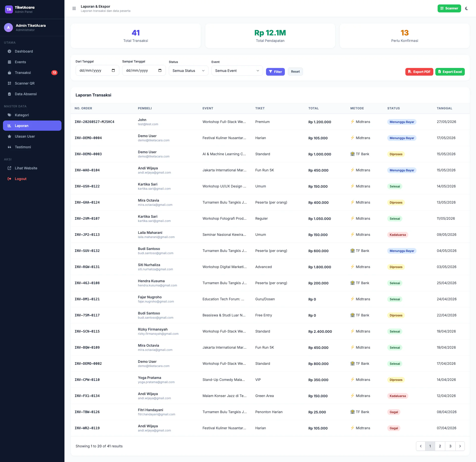
Task: Click Logout in the sidebar
Action: (x=32, y=179)
